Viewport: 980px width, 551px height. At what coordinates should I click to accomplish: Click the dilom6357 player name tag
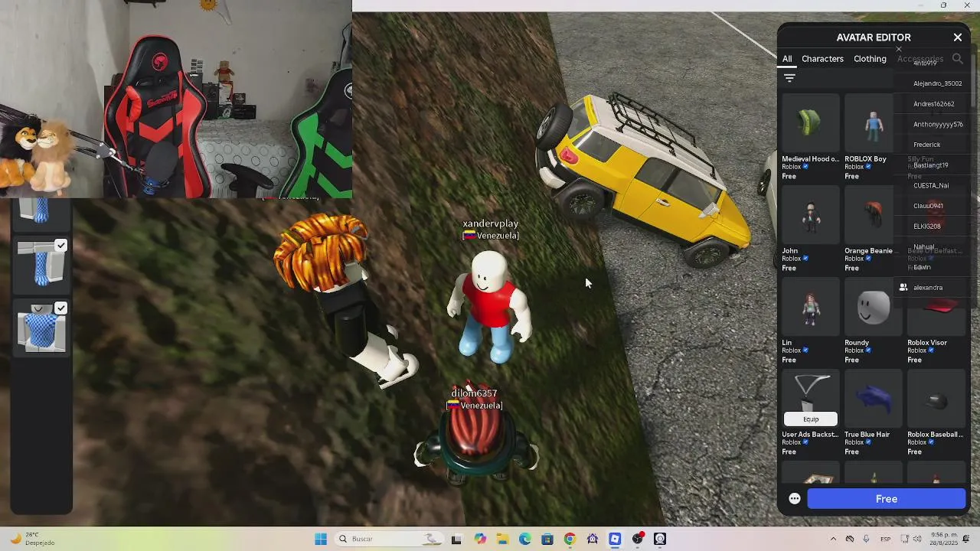474,393
